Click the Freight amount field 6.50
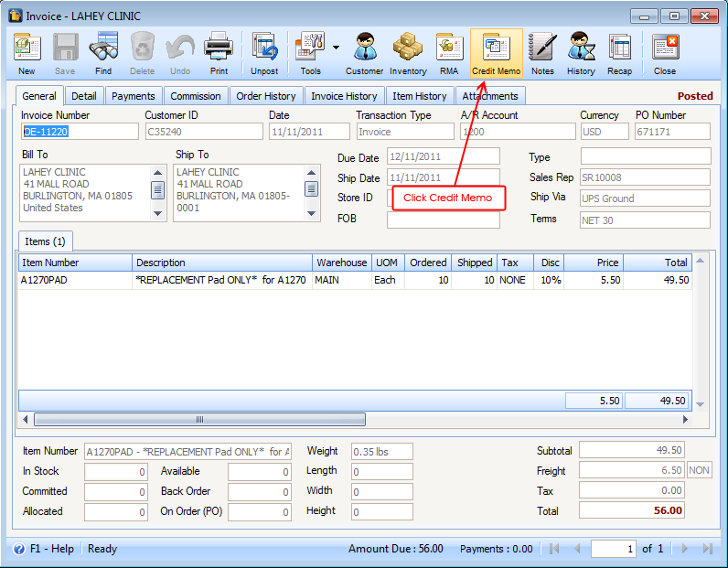 631,470
